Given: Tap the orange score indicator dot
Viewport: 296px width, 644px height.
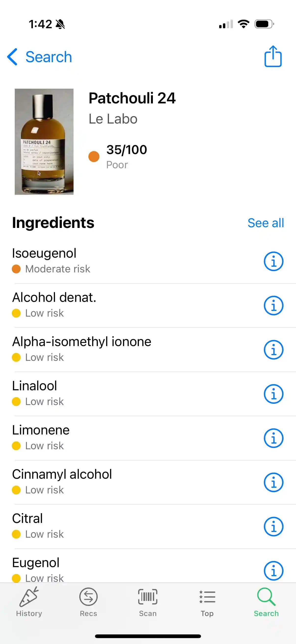Looking at the screenshot, I should [x=94, y=156].
